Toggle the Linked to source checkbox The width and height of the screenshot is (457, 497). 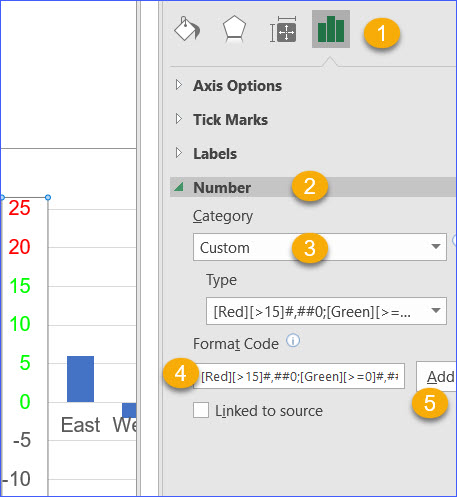point(201,410)
